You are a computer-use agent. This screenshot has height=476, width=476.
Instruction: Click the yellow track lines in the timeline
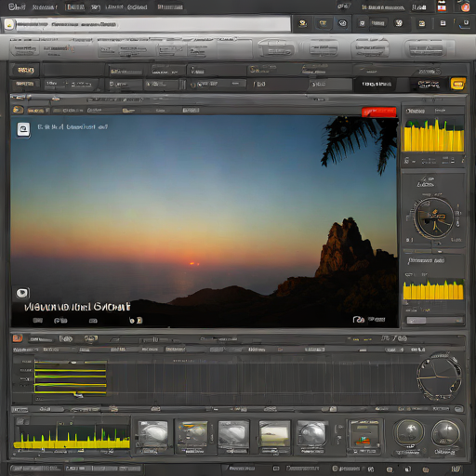pos(71,377)
